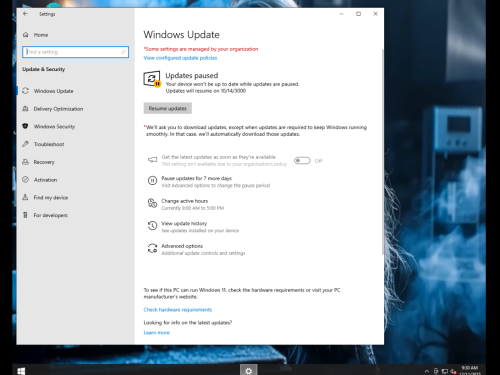Click the magnifier icon in the search box
Viewport: 500px width, 375px height.
[123, 52]
